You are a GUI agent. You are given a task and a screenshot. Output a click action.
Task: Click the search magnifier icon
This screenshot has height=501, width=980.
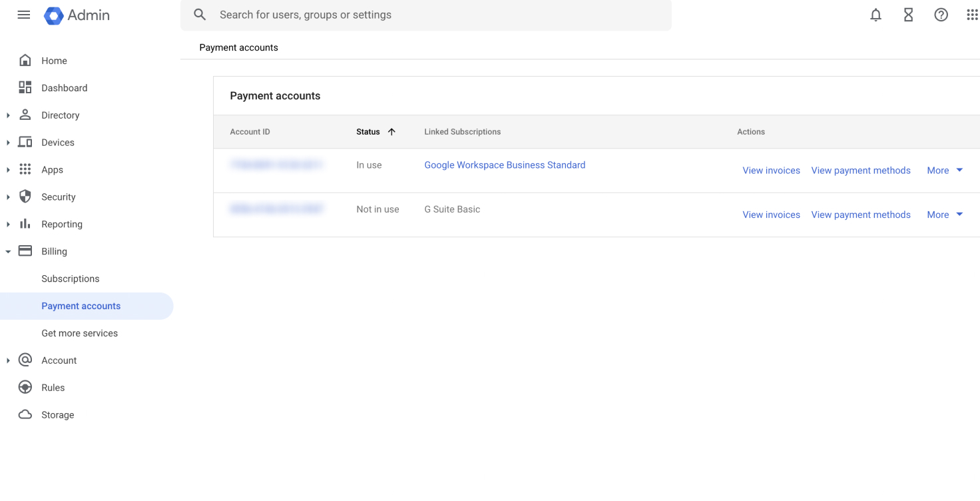pyautogui.click(x=200, y=15)
